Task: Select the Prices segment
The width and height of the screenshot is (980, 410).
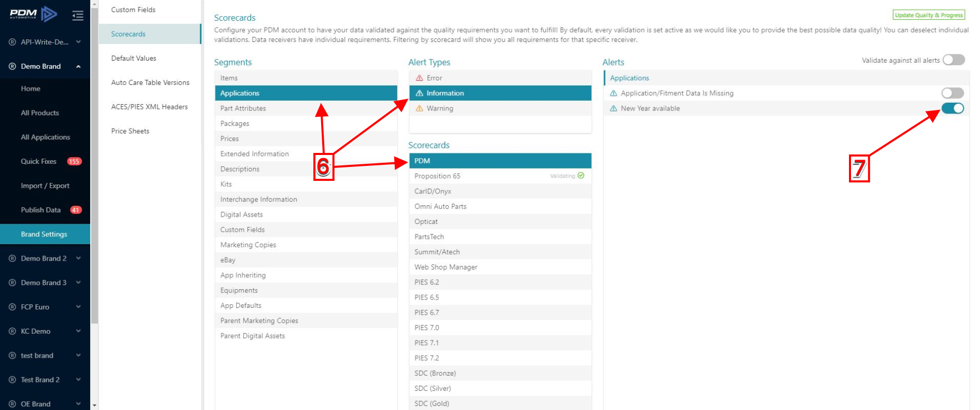Action: point(306,138)
